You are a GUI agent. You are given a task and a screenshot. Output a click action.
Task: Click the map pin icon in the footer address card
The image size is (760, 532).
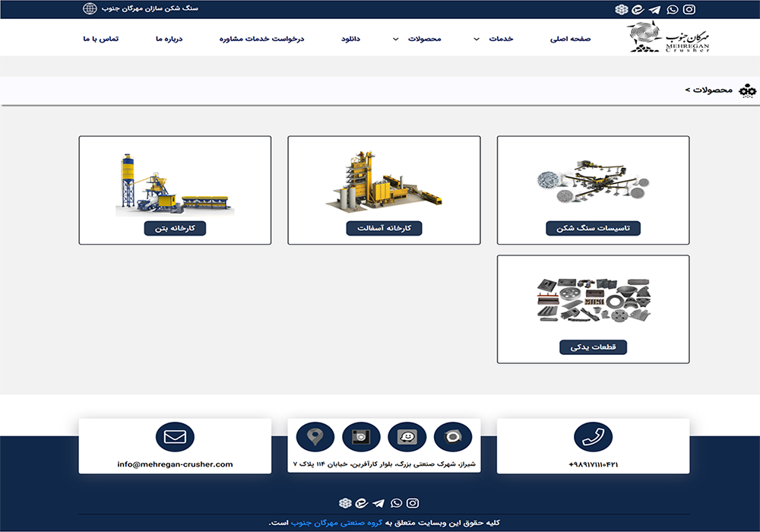(x=315, y=436)
